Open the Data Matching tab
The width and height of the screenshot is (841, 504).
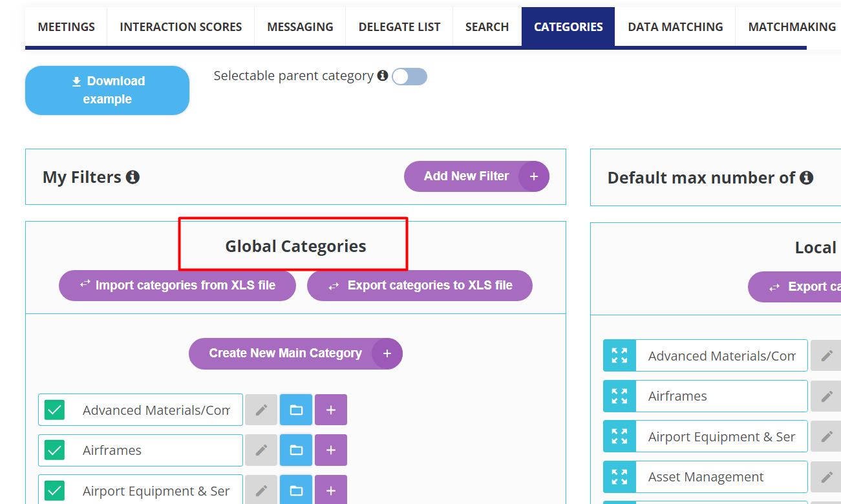click(675, 27)
